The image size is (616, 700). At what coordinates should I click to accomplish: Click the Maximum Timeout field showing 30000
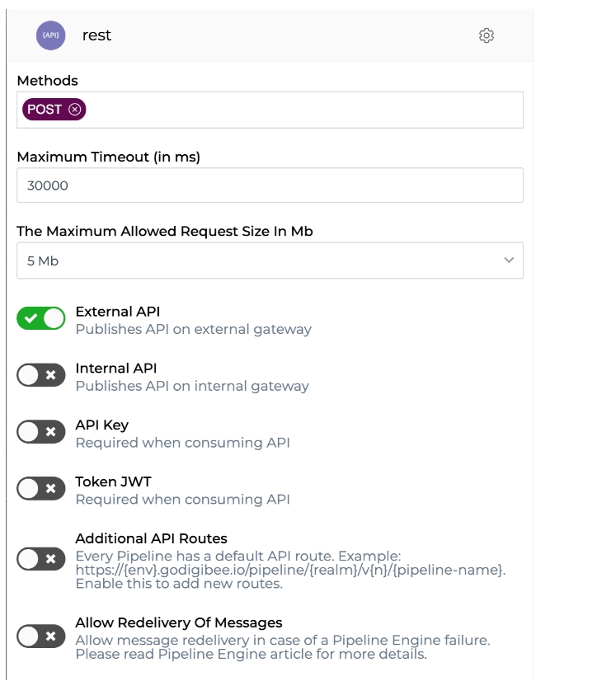click(x=270, y=186)
